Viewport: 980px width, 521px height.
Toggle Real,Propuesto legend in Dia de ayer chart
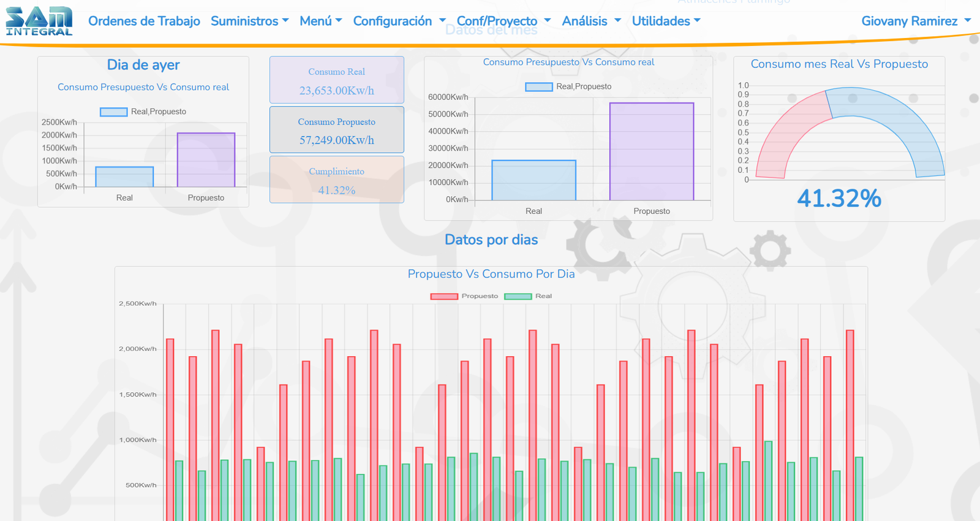[x=143, y=112]
